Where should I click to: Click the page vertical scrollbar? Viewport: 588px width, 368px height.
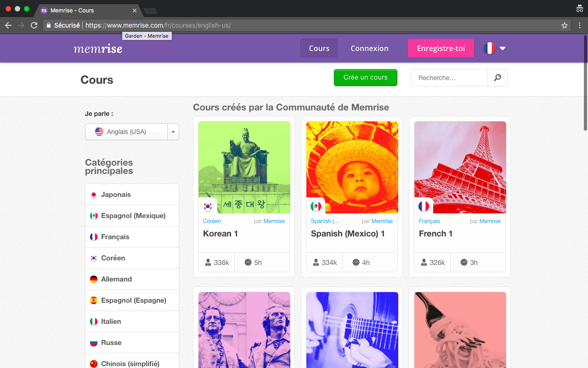(x=585, y=83)
